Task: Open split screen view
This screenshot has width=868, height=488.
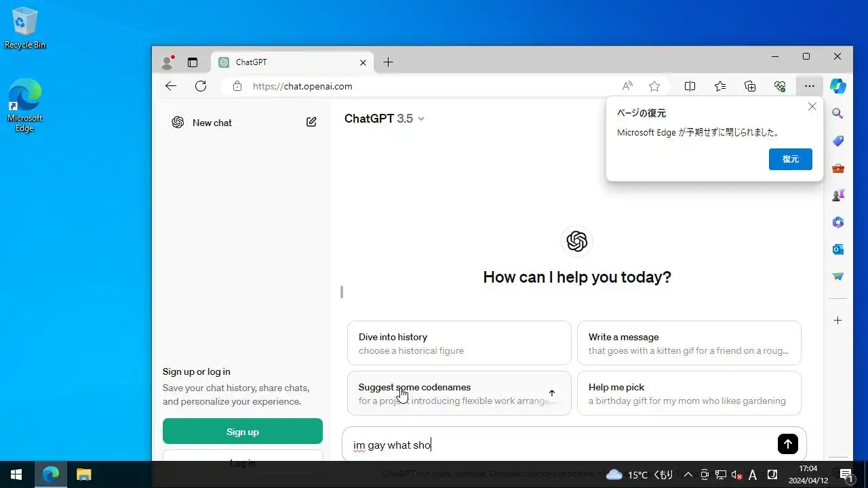Action: (x=690, y=86)
